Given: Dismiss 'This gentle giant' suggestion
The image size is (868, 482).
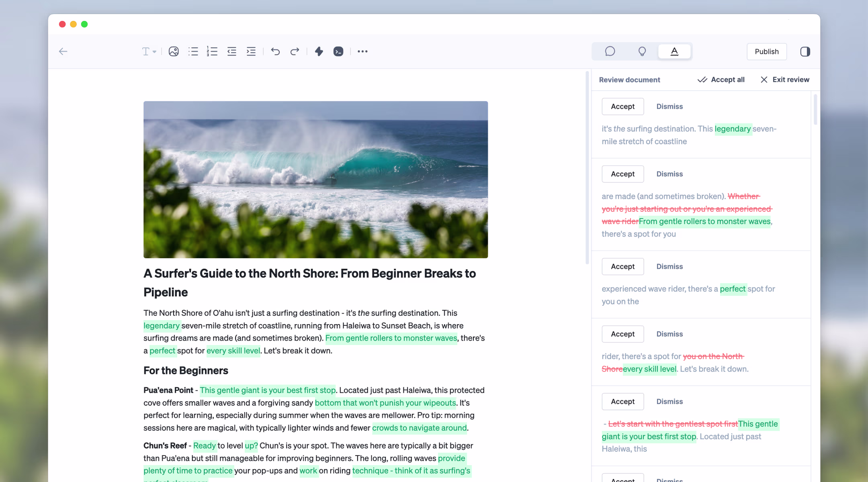Looking at the screenshot, I should (x=669, y=401).
